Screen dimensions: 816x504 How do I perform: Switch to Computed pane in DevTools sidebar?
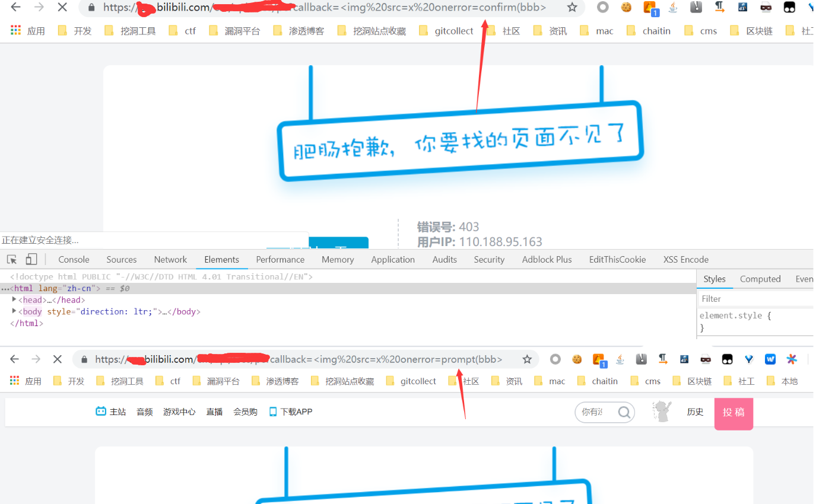[x=760, y=279]
